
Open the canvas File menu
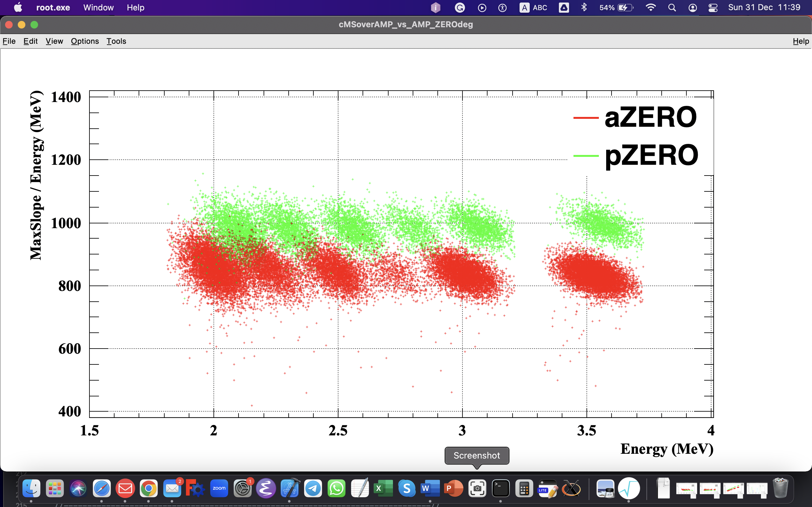click(9, 41)
